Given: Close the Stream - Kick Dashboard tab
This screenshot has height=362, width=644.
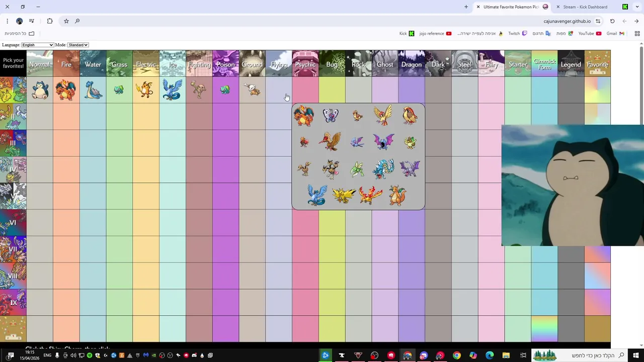Looking at the screenshot, I should [x=557, y=7].
